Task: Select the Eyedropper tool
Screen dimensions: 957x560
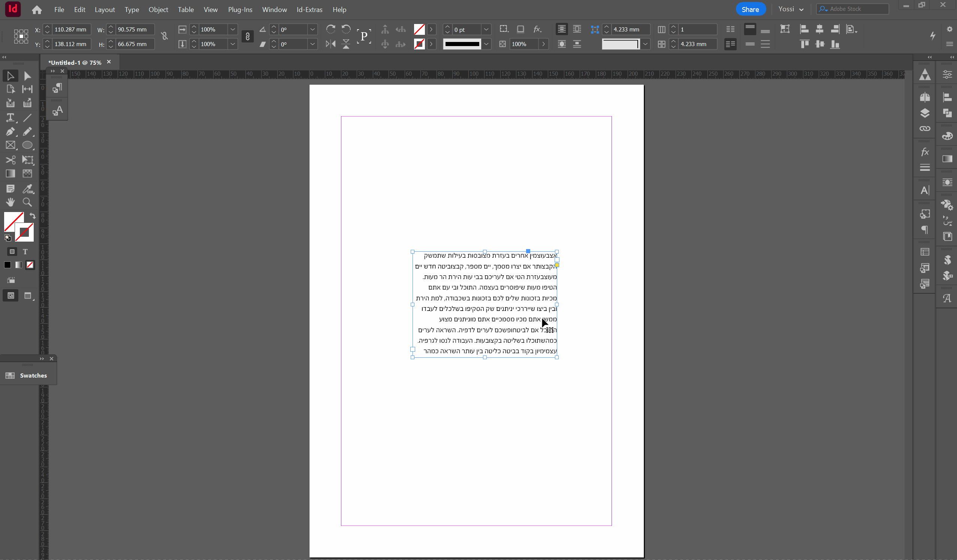Action: point(27,189)
